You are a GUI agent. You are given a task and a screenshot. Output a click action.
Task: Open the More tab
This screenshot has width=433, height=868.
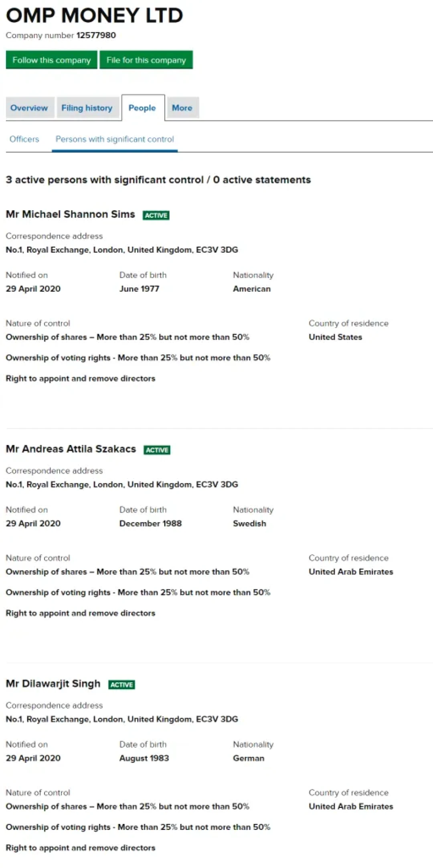[182, 107]
